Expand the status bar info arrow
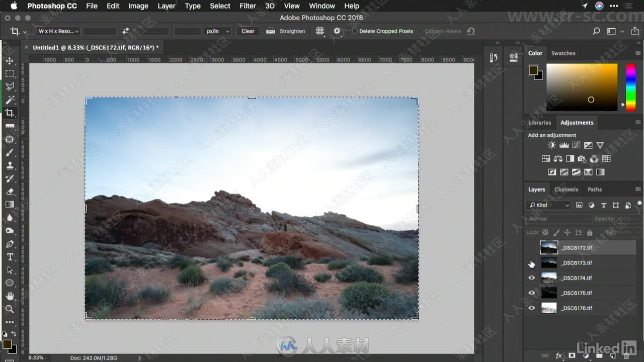The width and height of the screenshot is (644, 362). [139, 358]
